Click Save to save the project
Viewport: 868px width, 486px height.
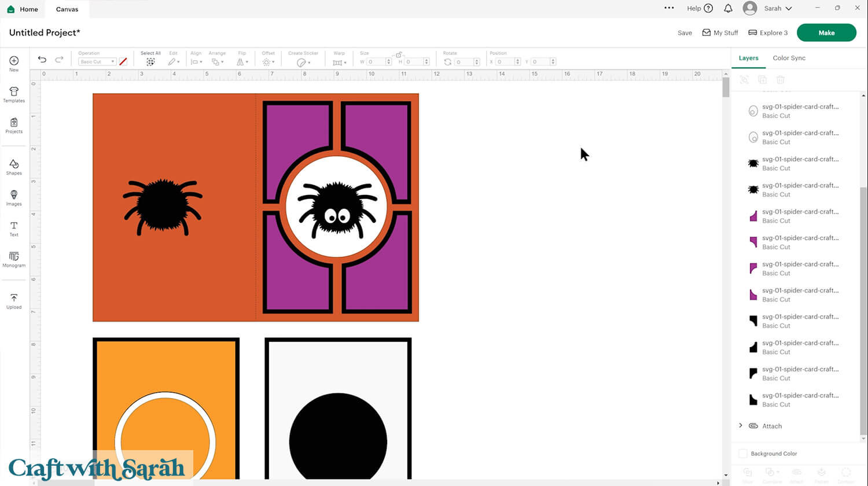tap(685, 33)
